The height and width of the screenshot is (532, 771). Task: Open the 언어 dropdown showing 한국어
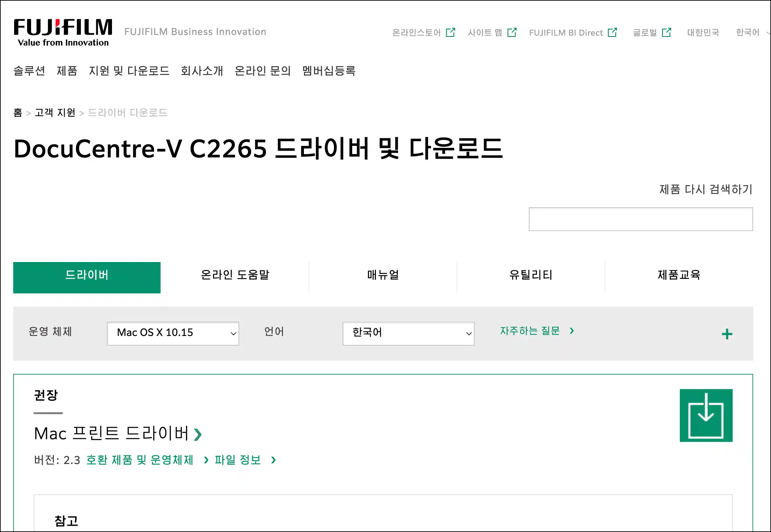coord(408,333)
